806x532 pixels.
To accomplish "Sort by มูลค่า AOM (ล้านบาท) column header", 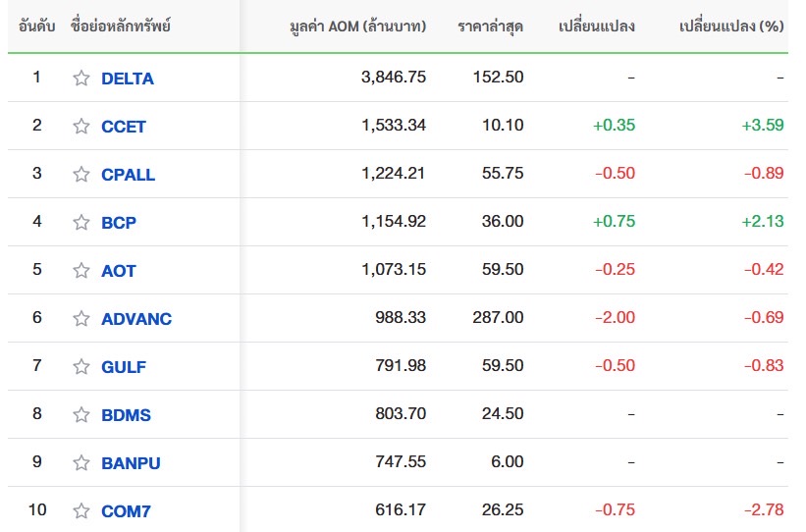I will coord(358,27).
